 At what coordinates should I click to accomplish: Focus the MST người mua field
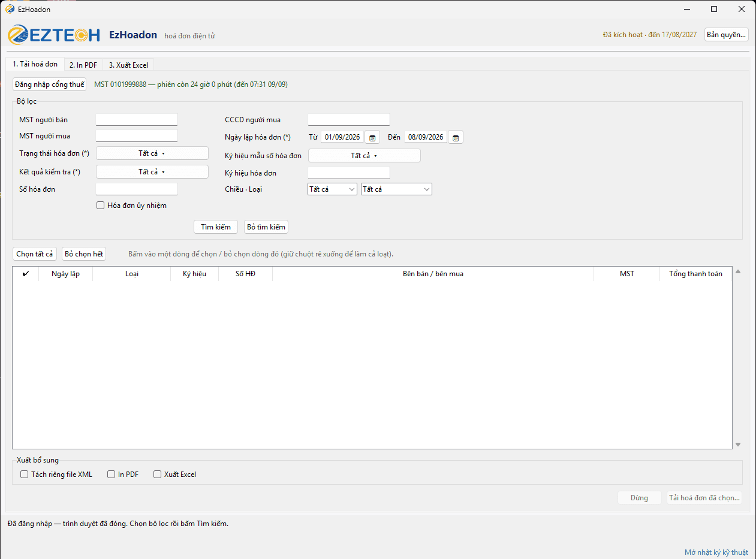(x=137, y=136)
